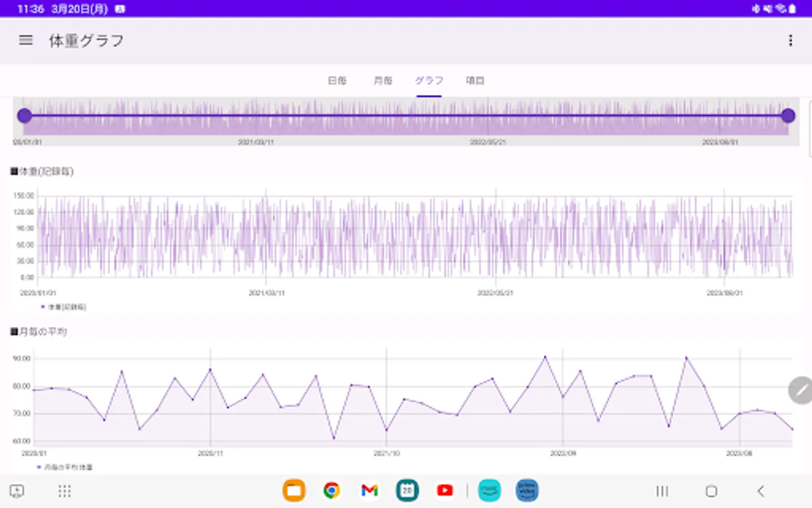Viewport: 812px width, 508px height.
Task: Switch to the 月毎 tab
Action: click(x=383, y=81)
